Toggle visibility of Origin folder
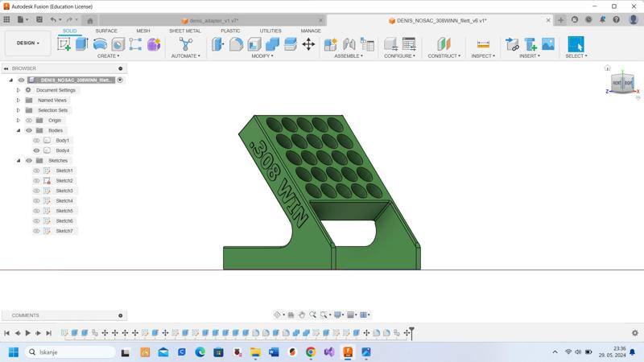The width and height of the screenshot is (644, 362). pyautogui.click(x=29, y=120)
